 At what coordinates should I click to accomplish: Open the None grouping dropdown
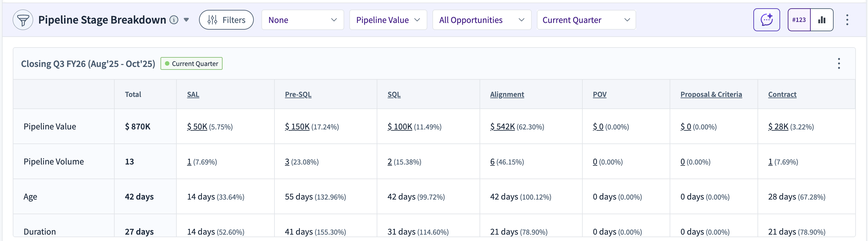(302, 20)
